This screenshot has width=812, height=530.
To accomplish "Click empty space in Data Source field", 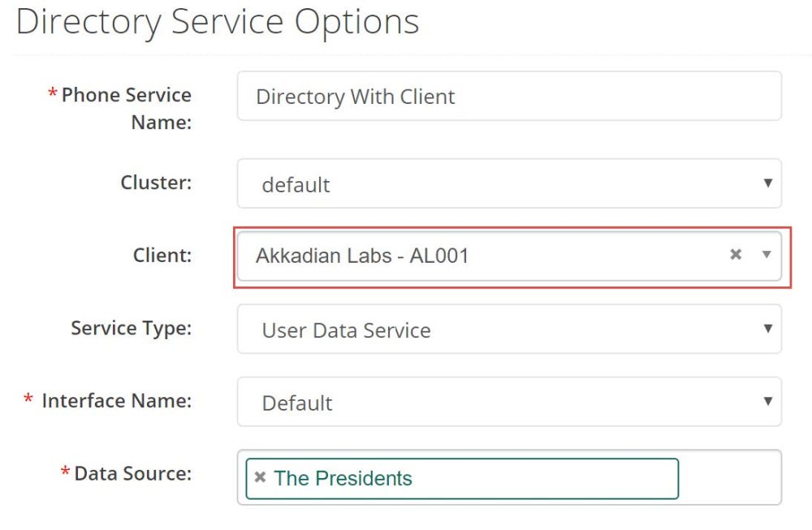I will (x=729, y=479).
